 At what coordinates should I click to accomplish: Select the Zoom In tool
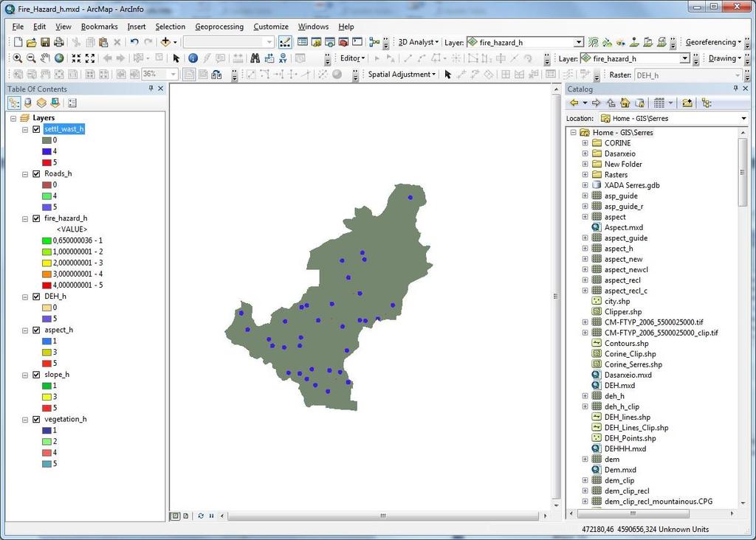point(18,58)
